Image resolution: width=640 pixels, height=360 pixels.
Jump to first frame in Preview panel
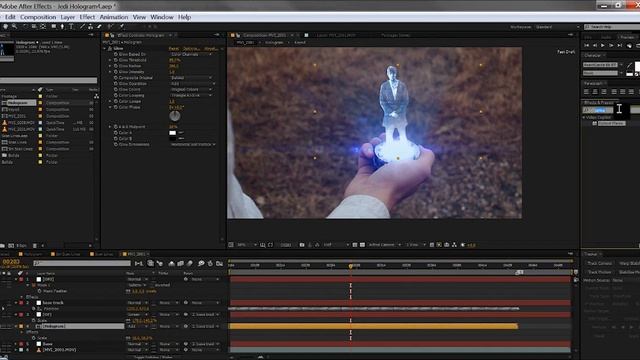[x=587, y=45]
